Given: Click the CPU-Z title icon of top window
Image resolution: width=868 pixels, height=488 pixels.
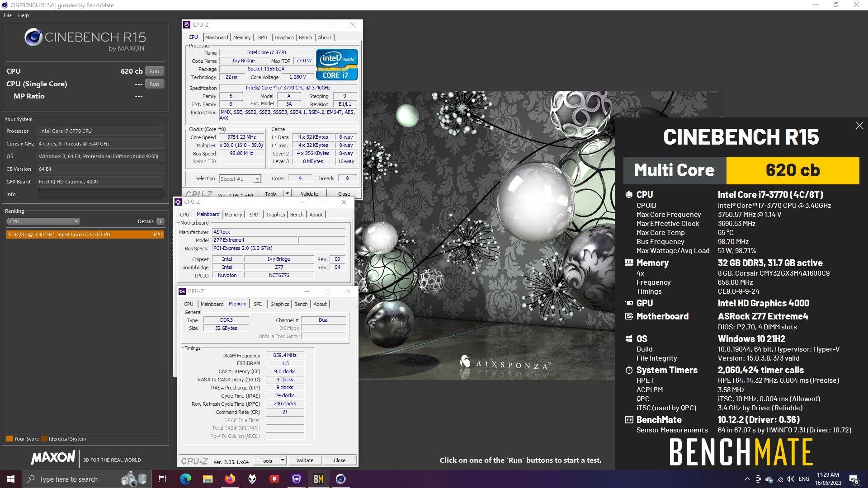Looking at the screenshot, I should [187, 25].
